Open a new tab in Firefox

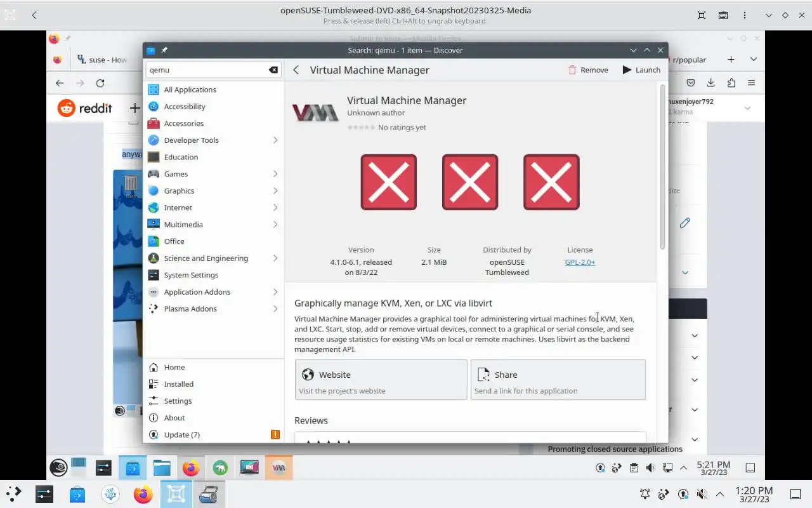(x=731, y=60)
